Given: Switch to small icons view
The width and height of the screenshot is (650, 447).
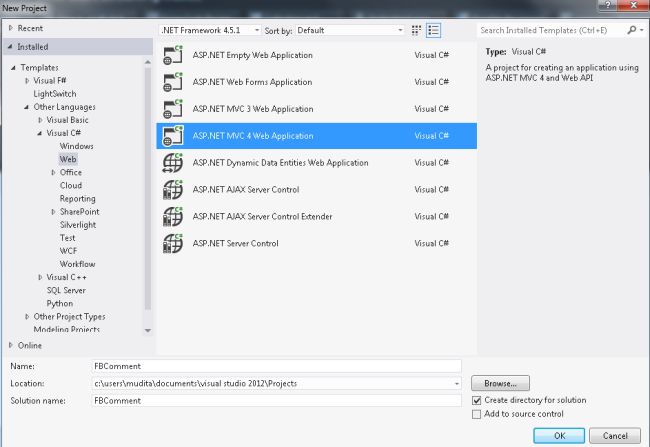Looking at the screenshot, I should (416, 30).
